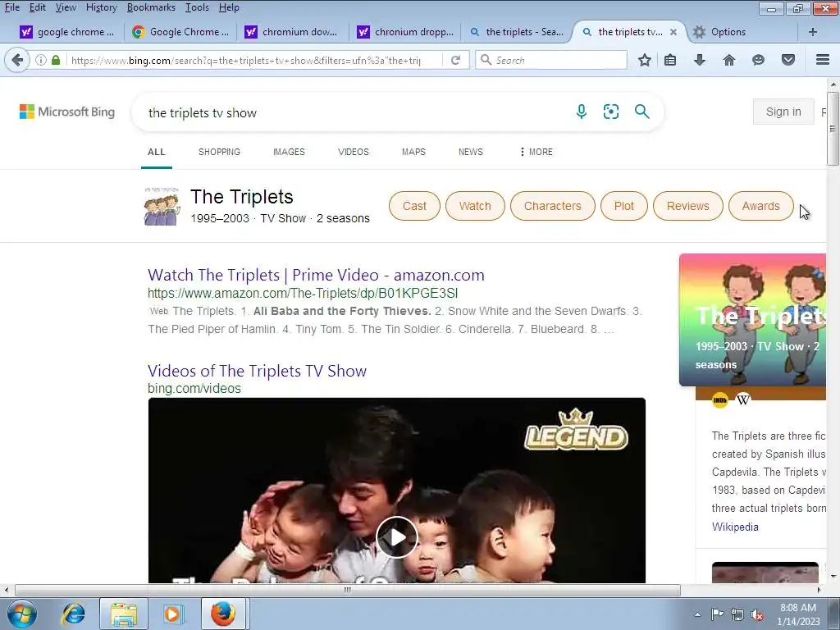Select the NEWS search category
Screen dimensions: 840x630
coord(470,152)
